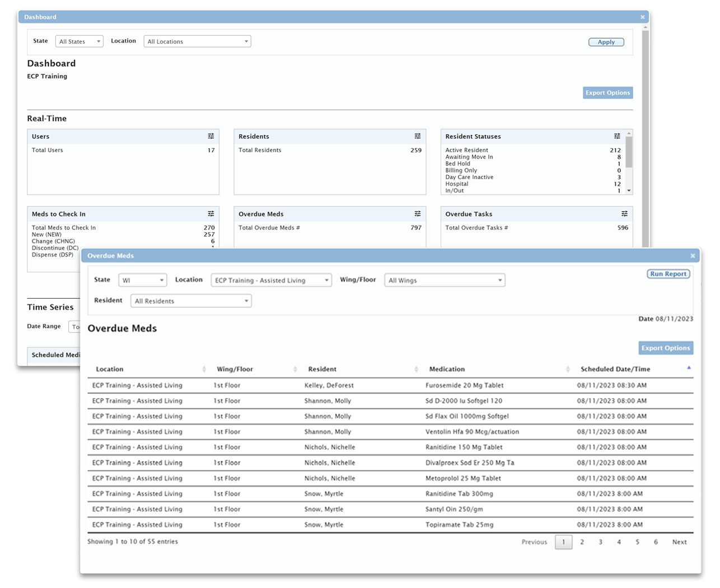
Task: Open filter options on the Resident Statuses widget
Action: 617,136
